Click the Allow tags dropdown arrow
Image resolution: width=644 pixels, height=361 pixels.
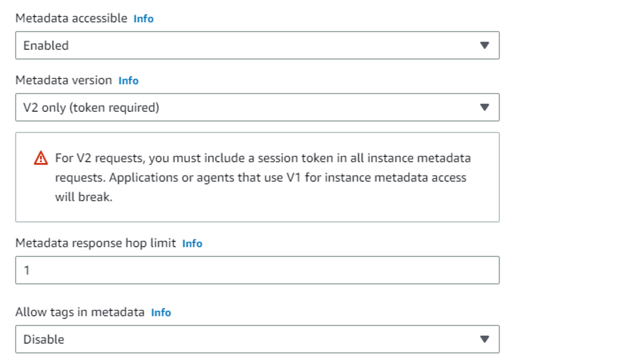[x=484, y=339]
